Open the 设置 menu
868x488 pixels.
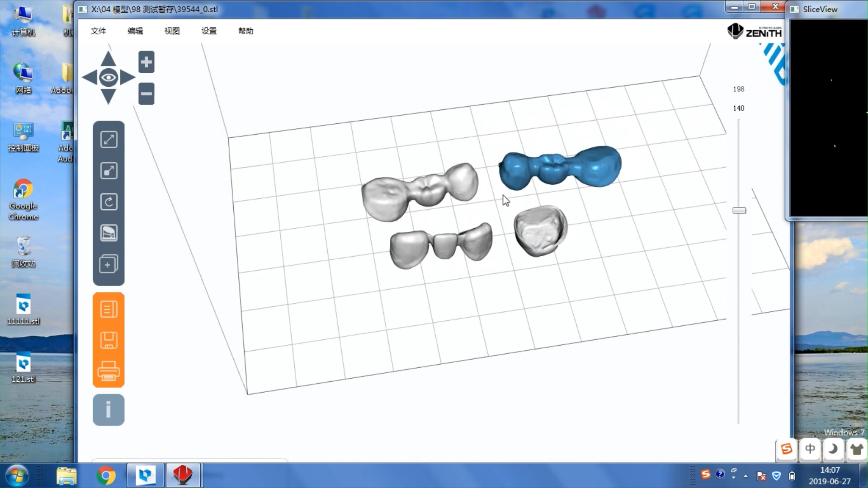click(208, 31)
